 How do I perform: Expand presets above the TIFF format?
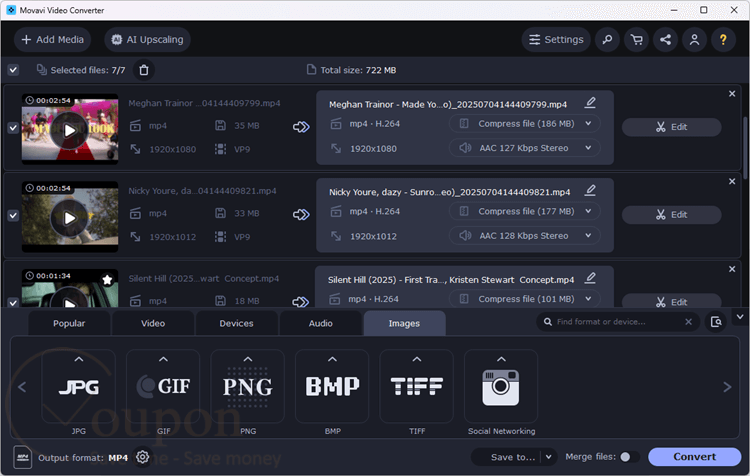[x=417, y=359]
